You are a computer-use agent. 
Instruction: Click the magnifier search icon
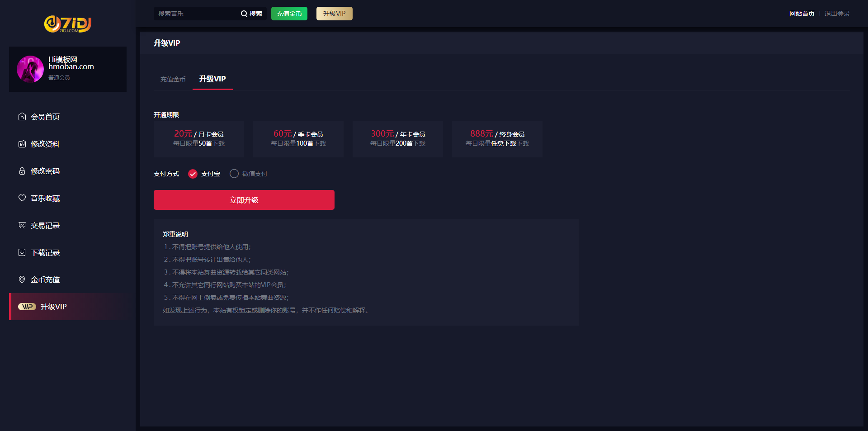tap(244, 14)
